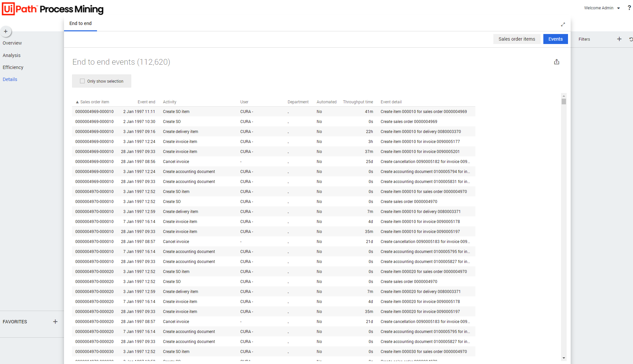Switch to the End to end tab
The image size is (633, 364).
(x=80, y=23)
